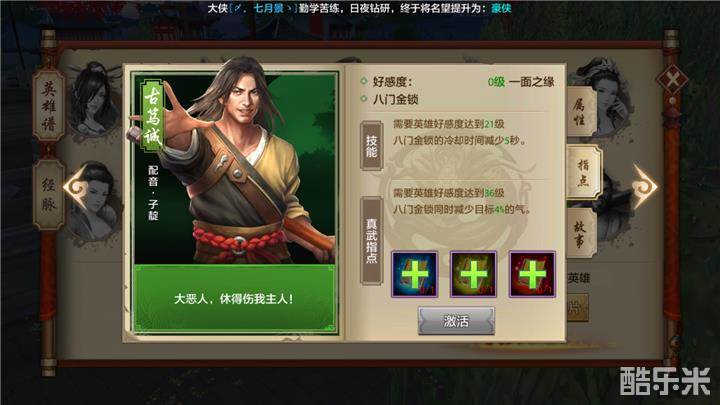Image resolution: width=720 pixels, height=405 pixels.
Task: Add item to the blue skill book slot
Action: click(x=414, y=274)
